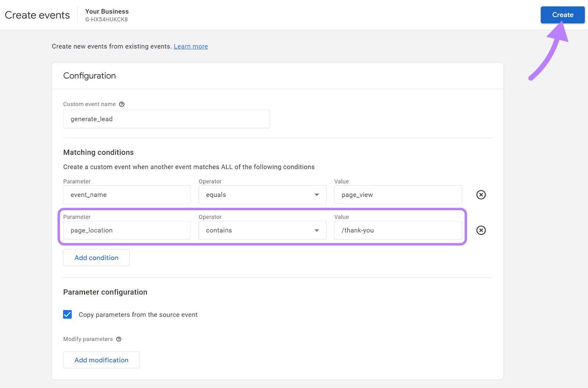Remove the page_location matching condition
588x388 pixels.
pos(481,230)
